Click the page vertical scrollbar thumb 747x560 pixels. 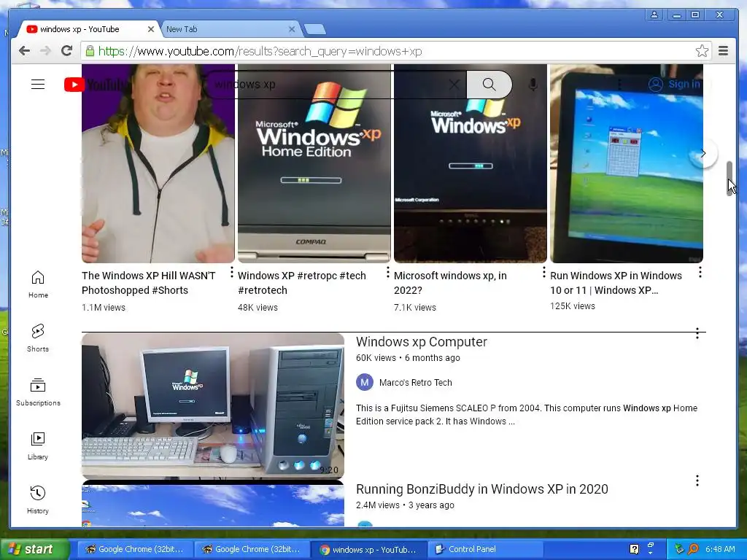[x=729, y=178]
